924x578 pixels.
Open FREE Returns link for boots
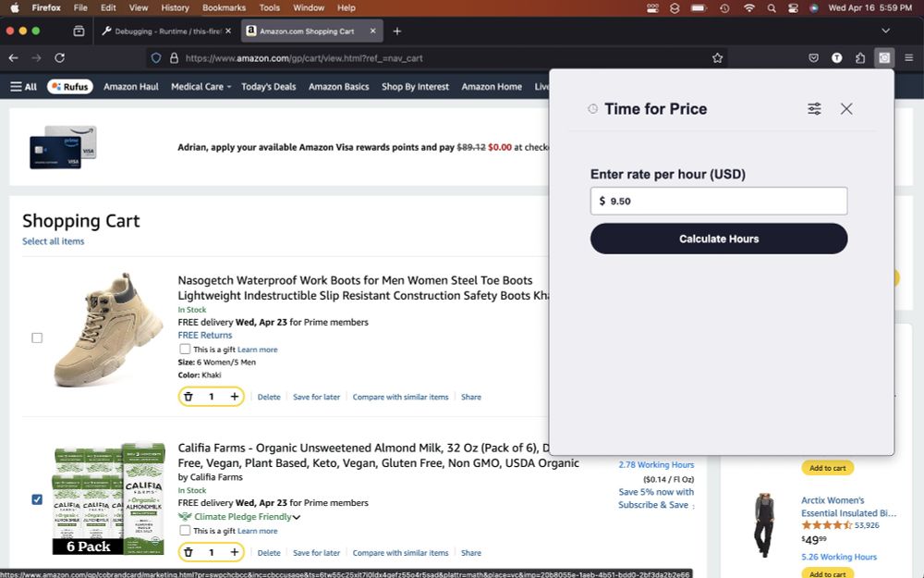pos(205,335)
